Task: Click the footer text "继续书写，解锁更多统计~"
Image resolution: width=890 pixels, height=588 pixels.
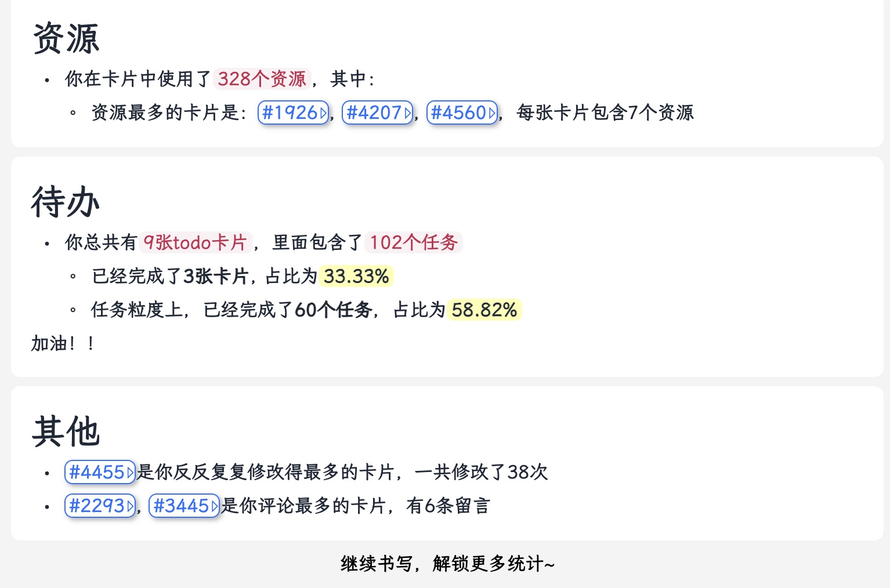Action: [447, 564]
